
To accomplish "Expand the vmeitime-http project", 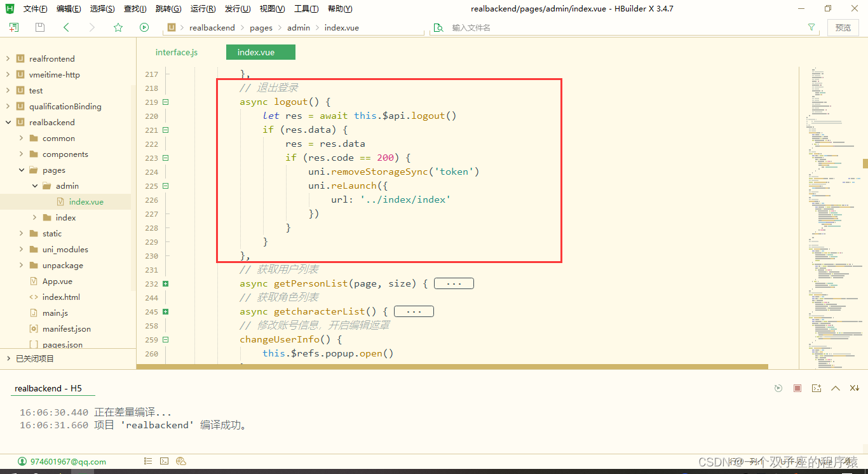I will [8, 74].
